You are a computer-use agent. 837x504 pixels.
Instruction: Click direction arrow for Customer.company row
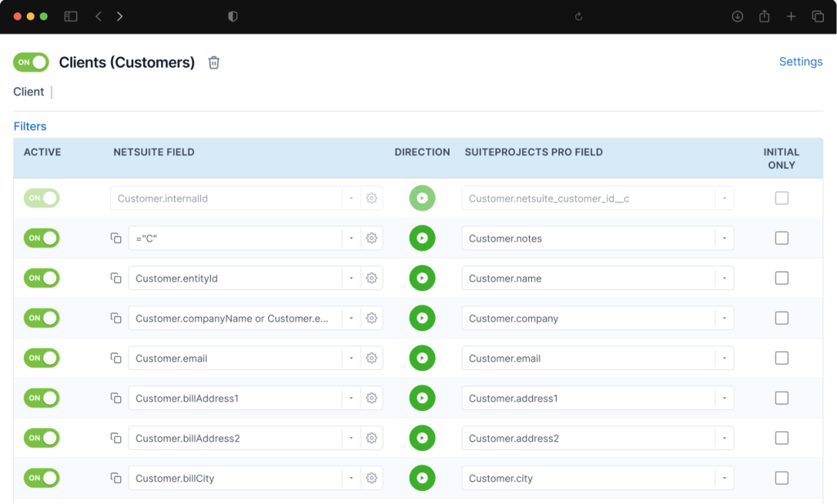[423, 318]
